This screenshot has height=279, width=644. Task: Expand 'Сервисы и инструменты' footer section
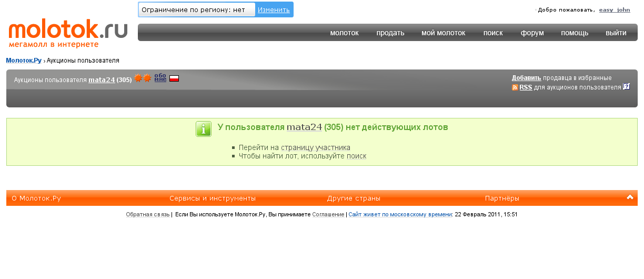pyautogui.click(x=213, y=198)
